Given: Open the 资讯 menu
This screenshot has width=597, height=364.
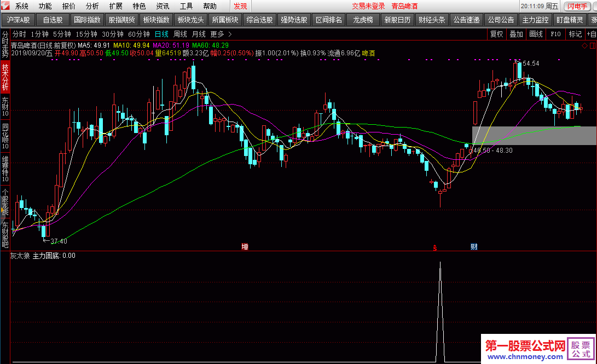Looking at the screenshot, I should pyautogui.click(x=163, y=6).
